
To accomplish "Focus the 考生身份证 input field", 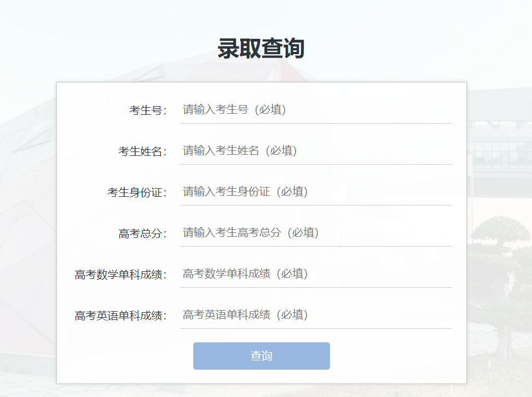I will [x=316, y=191].
